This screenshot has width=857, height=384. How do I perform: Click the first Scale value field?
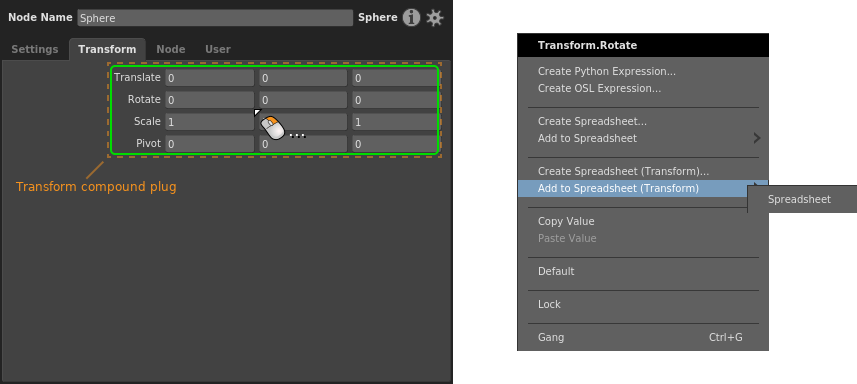click(209, 121)
